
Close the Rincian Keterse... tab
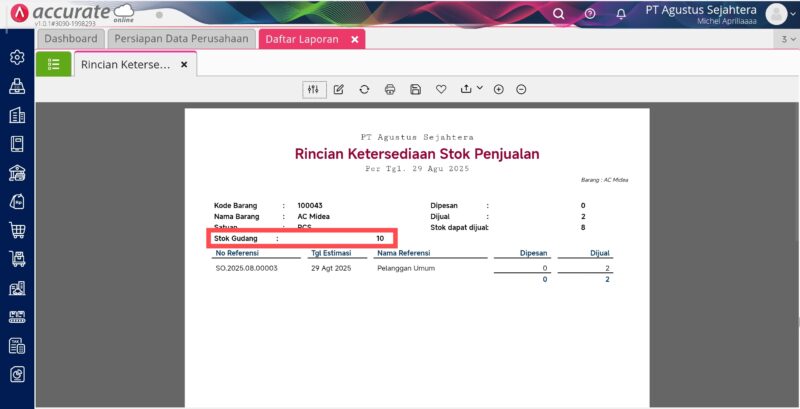pos(184,65)
